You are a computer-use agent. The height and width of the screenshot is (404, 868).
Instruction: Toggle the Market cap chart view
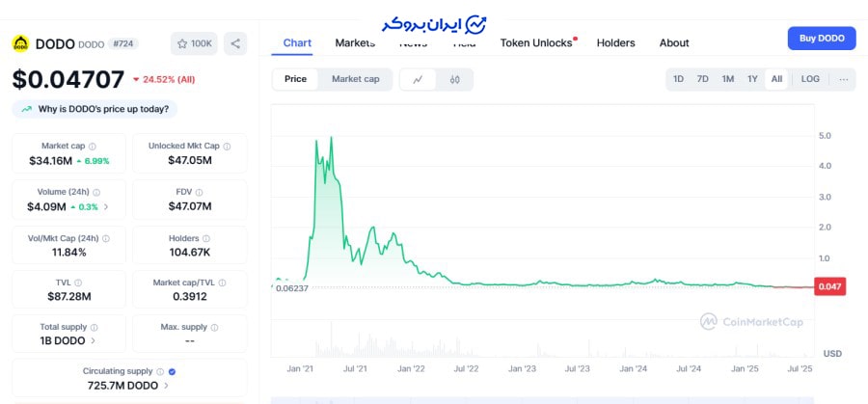(355, 79)
